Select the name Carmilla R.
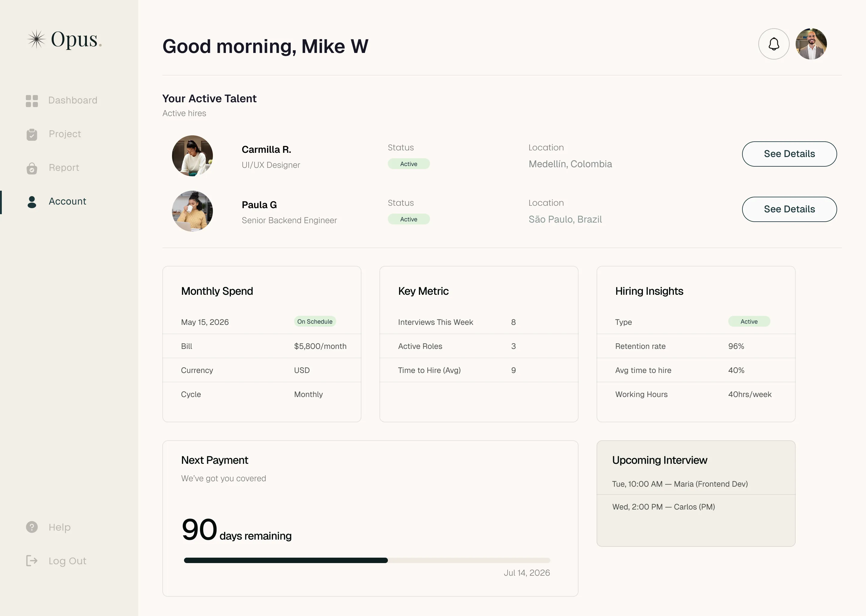The image size is (866, 616). (266, 149)
